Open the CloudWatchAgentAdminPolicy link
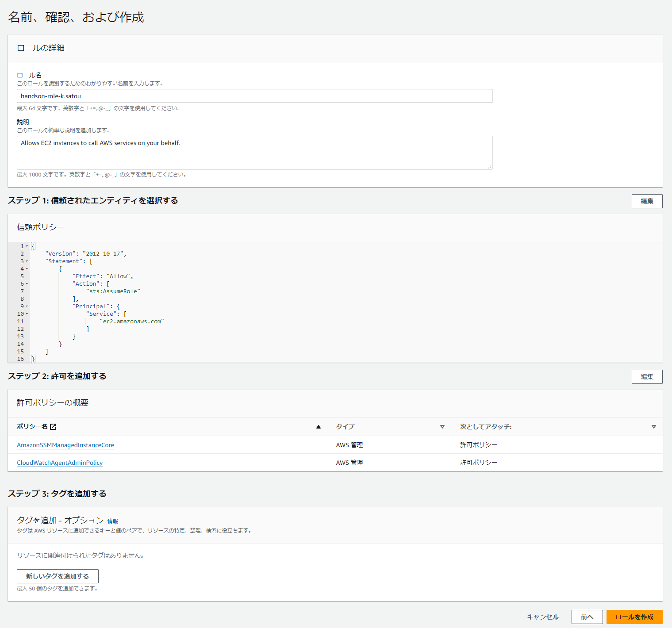The image size is (672, 628). coord(60,463)
